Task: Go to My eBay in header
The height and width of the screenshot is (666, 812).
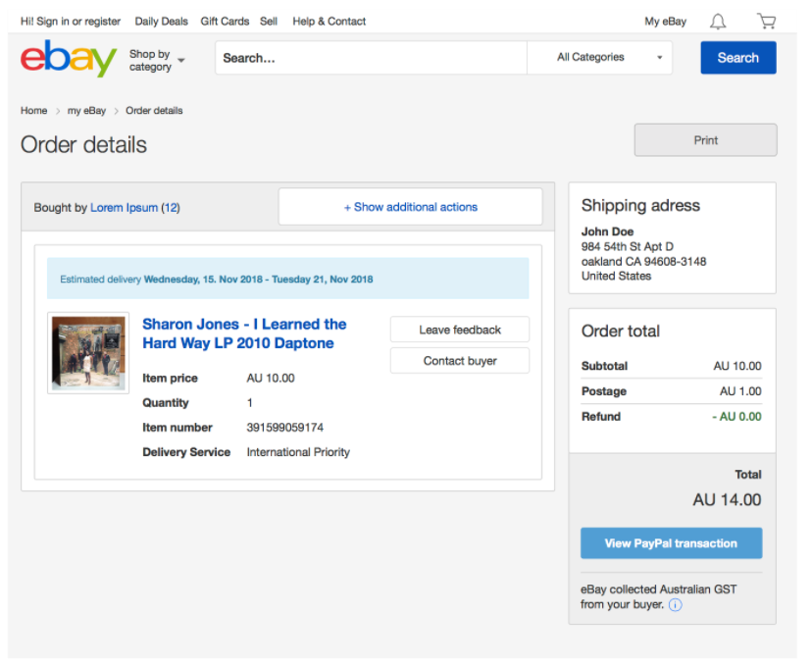Action: click(x=665, y=21)
